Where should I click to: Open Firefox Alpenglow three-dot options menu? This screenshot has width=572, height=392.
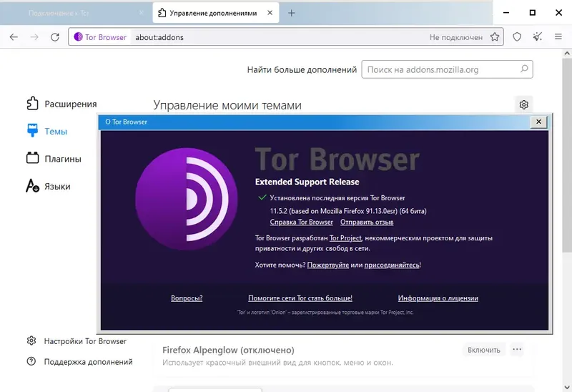pyautogui.click(x=517, y=350)
